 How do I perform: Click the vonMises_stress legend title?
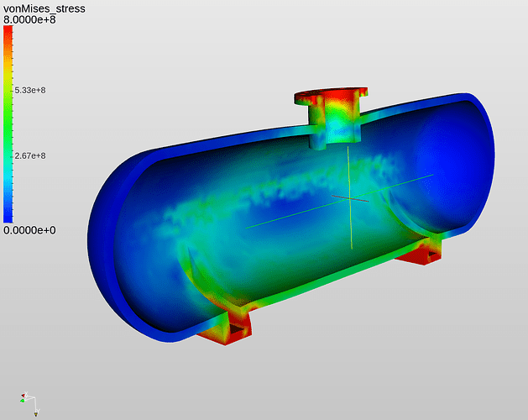tap(44, 8)
